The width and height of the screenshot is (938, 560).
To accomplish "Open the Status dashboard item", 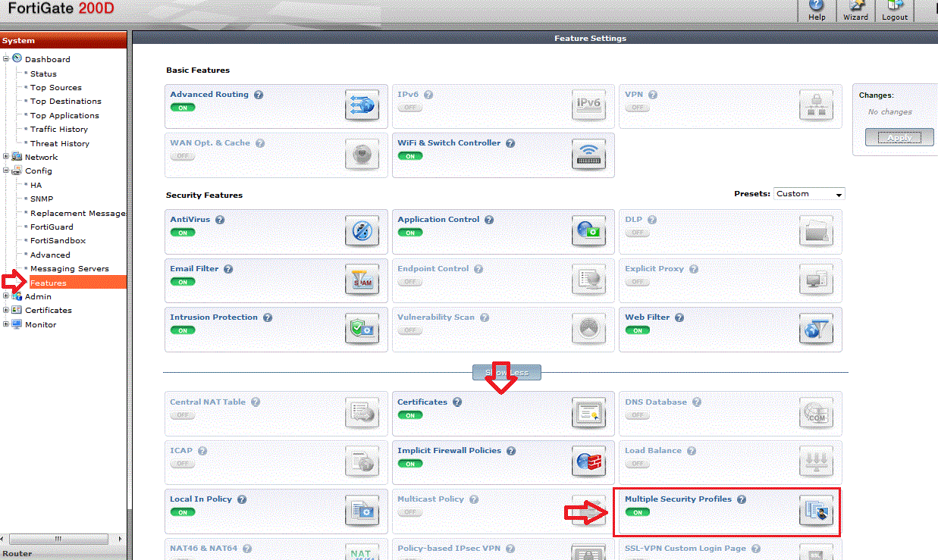I will (43, 74).
